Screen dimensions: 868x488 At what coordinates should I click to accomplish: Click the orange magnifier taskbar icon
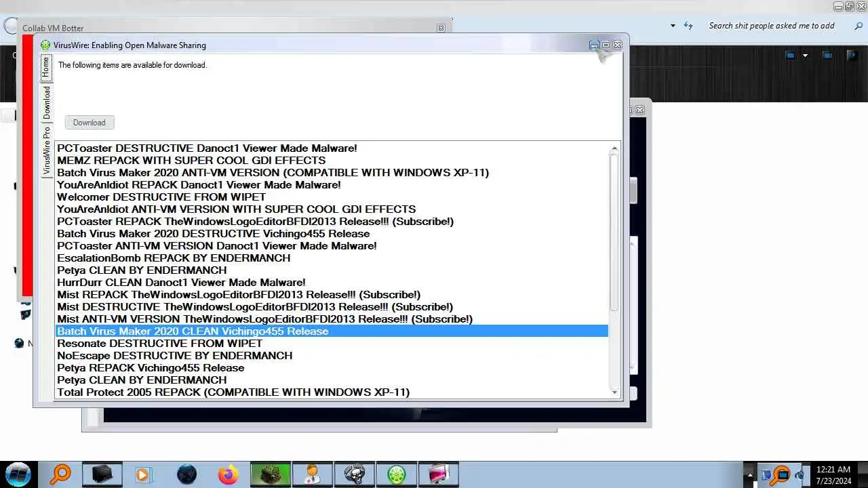click(61, 474)
